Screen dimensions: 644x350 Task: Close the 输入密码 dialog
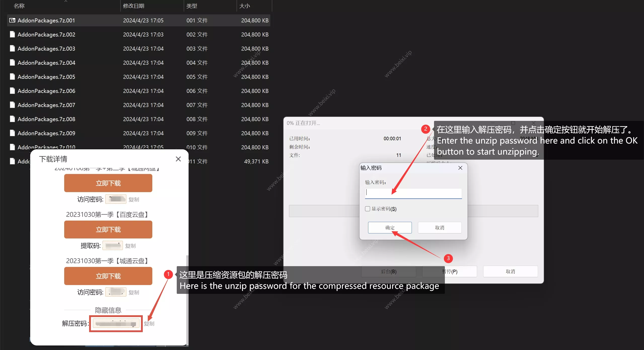point(460,168)
